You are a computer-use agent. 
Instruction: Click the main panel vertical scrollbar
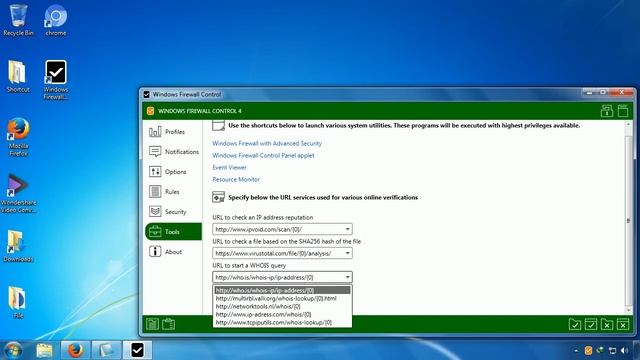pyautogui.click(x=629, y=220)
